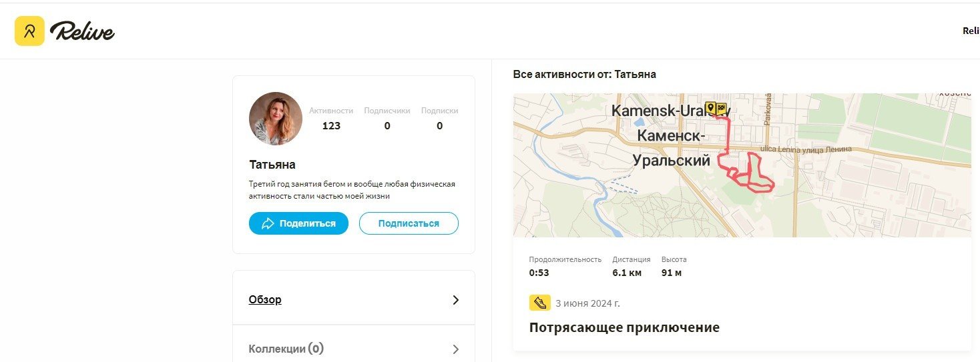Click the yellow Relive logo icon
Image resolution: width=980 pixels, height=362 pixels.
[29, 31]
